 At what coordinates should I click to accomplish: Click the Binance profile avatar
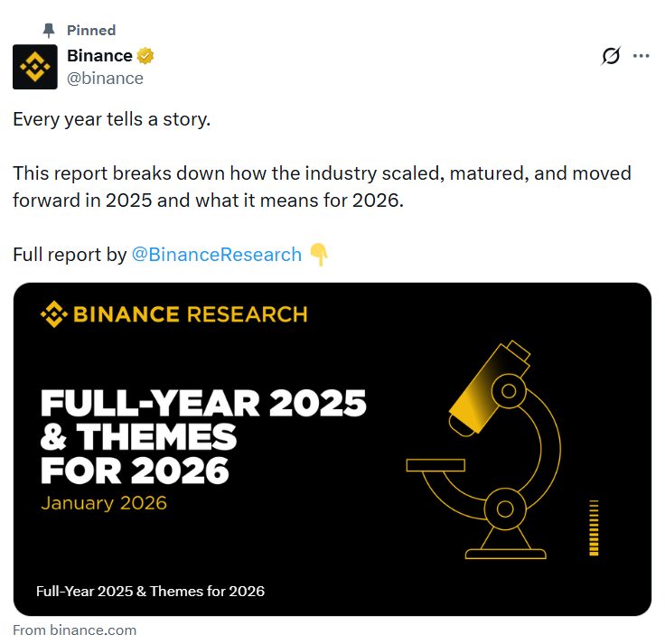click(x=35, y=67)
